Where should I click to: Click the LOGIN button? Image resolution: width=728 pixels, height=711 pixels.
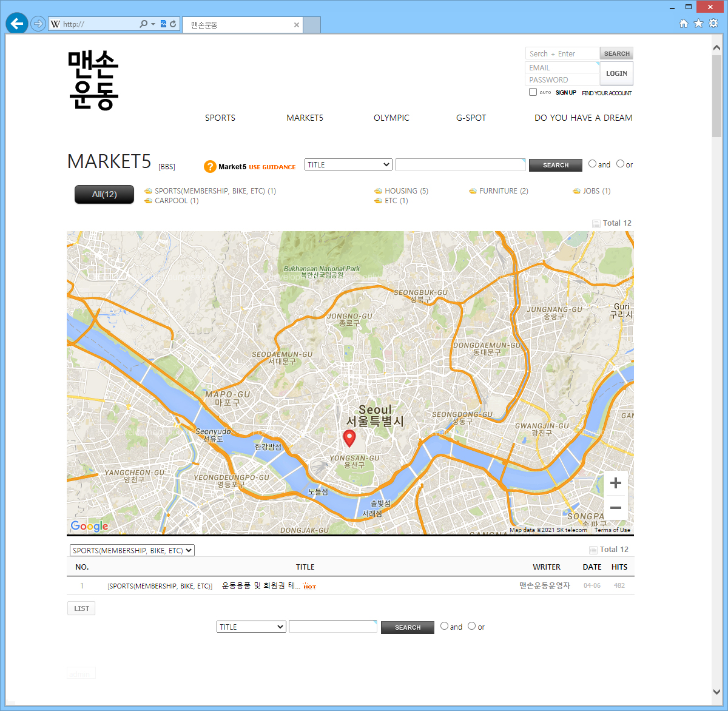click(616, 73)
